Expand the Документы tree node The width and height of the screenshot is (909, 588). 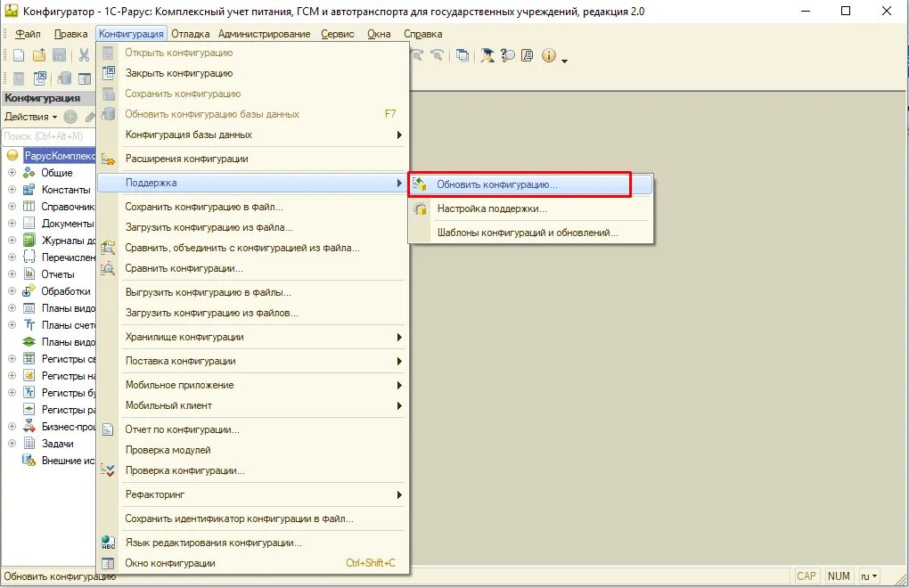12,223
